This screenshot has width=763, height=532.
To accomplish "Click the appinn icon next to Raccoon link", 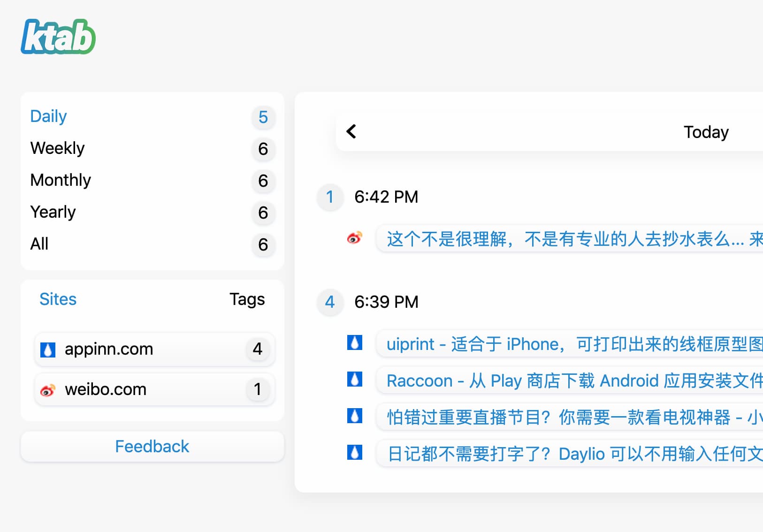I will point(355,379).
